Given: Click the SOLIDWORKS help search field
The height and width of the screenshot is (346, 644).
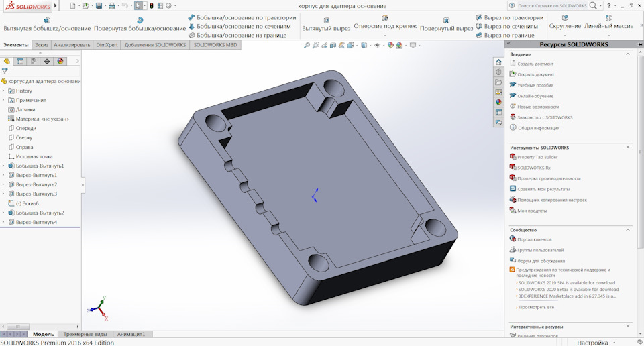Looking at the screenshot, I should pyautogui.click(x=552, y=6).
